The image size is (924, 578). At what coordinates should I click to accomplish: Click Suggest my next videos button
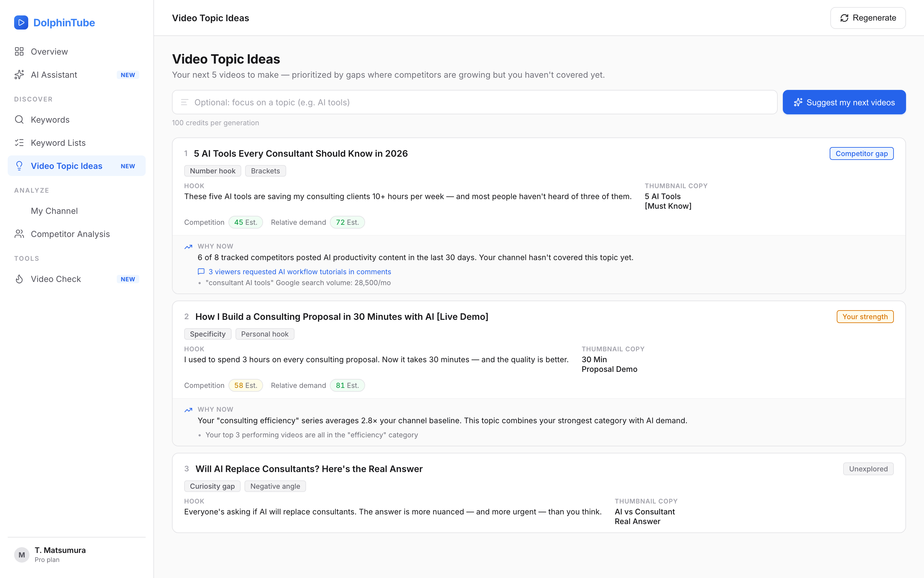[x=844, y=102]
